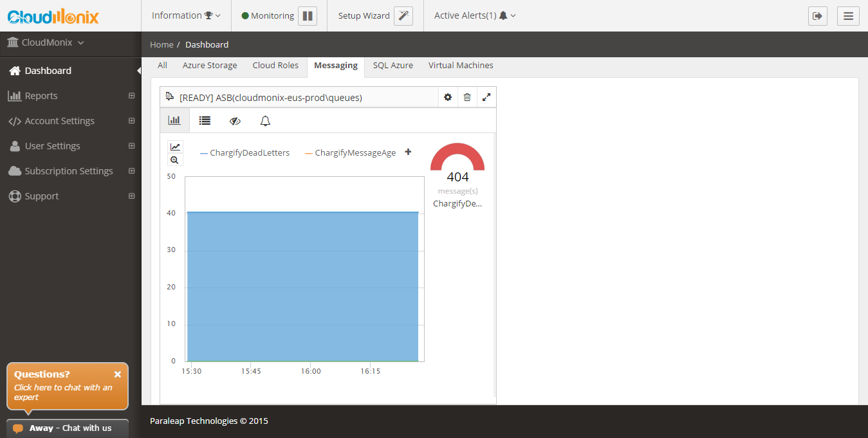Click the Dashboard breadcrumb
This screenshot has height=438, width=868.
207,44
